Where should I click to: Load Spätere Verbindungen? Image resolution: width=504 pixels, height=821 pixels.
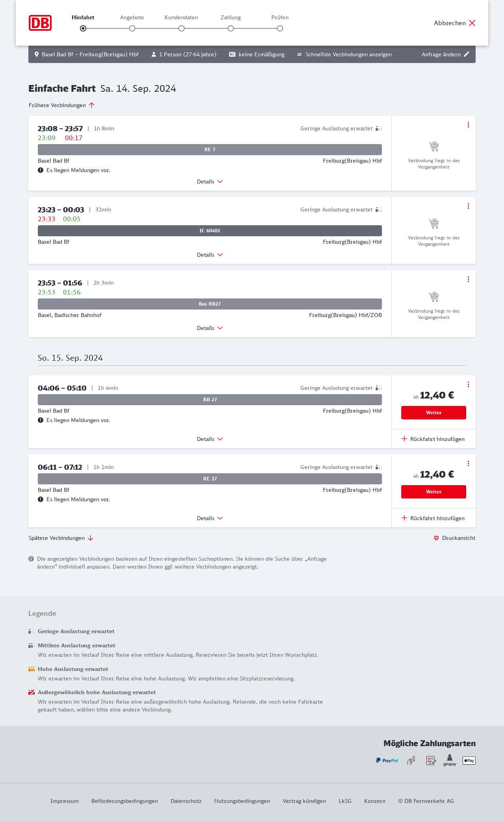[61, 538]
